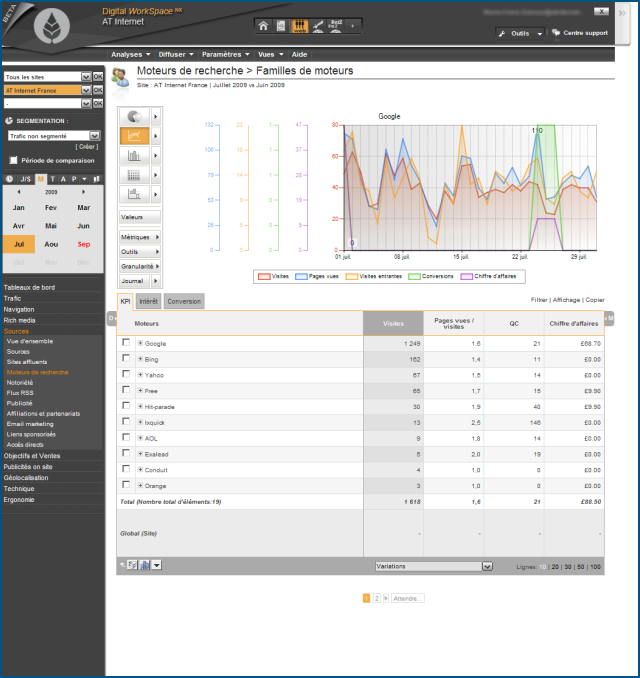Check the Orange row checkbox

click(x=126, y=485)
